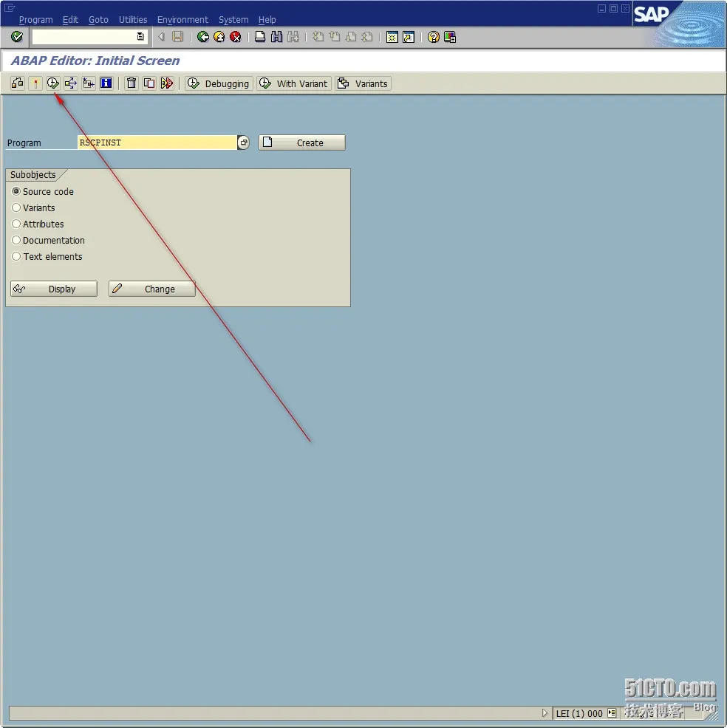The width and height of the screenshot is (727, 728).
Task: Click the Print icon
Action: click(260, 37)
